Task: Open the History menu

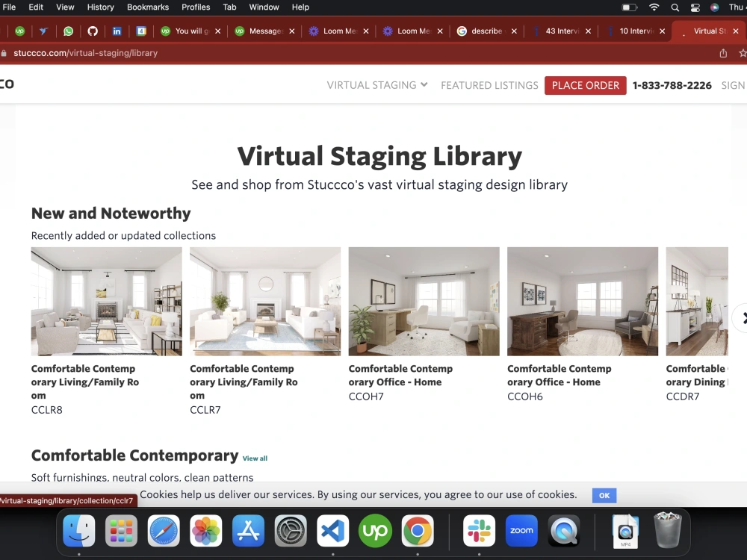Action: coord(101,7)
